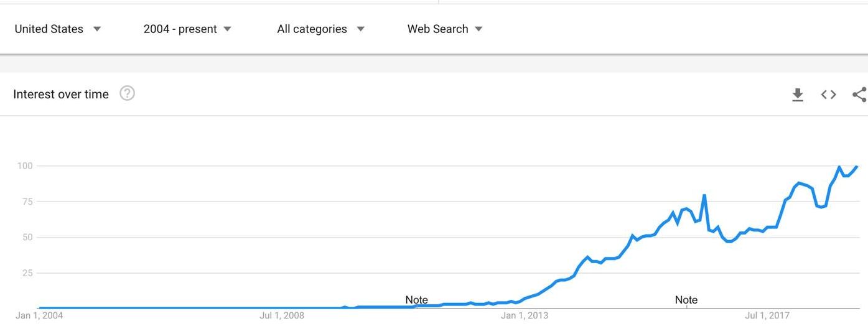Choose the 2004 - present time range label
868x326 pixels.
click(x=180, y=29)
